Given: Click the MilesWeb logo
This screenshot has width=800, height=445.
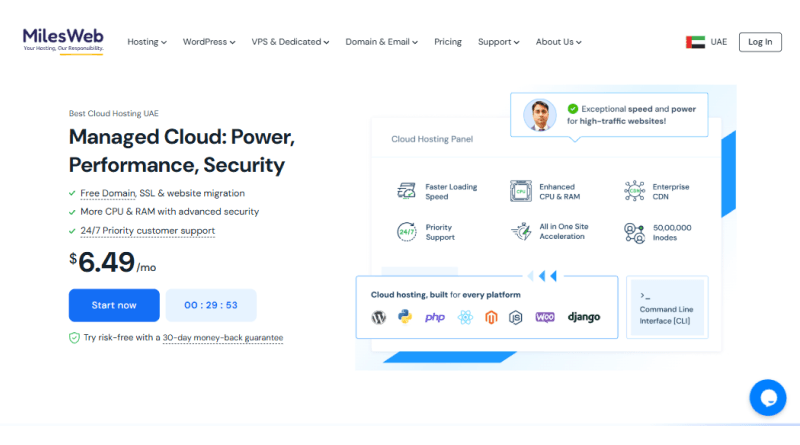Looking at the screenshot, I should click(63, 40).
